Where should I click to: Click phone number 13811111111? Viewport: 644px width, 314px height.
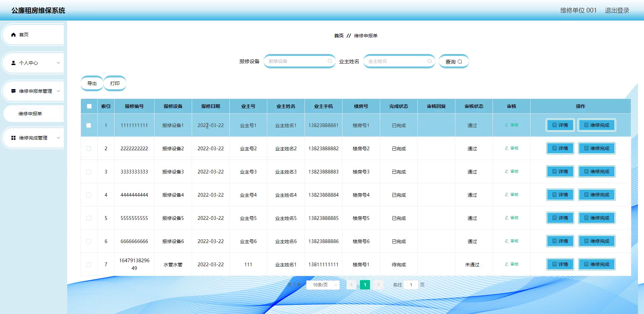[x=323, y=265]
